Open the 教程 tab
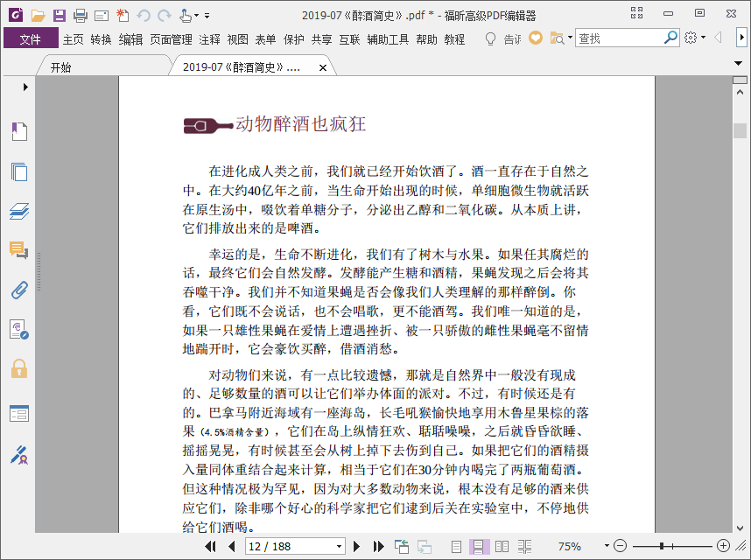This screenshot has height=560, width=751. pos(454,39)
